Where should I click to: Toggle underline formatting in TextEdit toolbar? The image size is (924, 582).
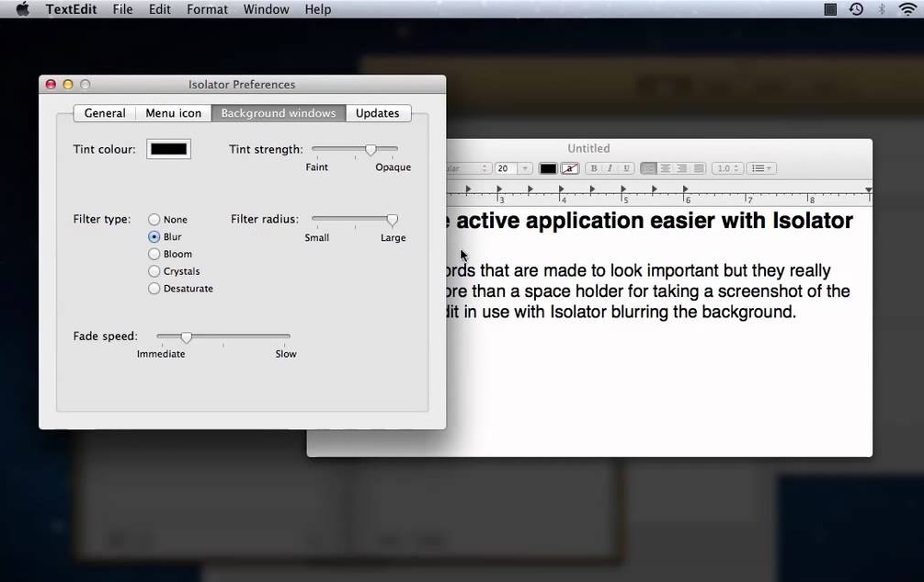pyautogui.click(x=626, y=168)
